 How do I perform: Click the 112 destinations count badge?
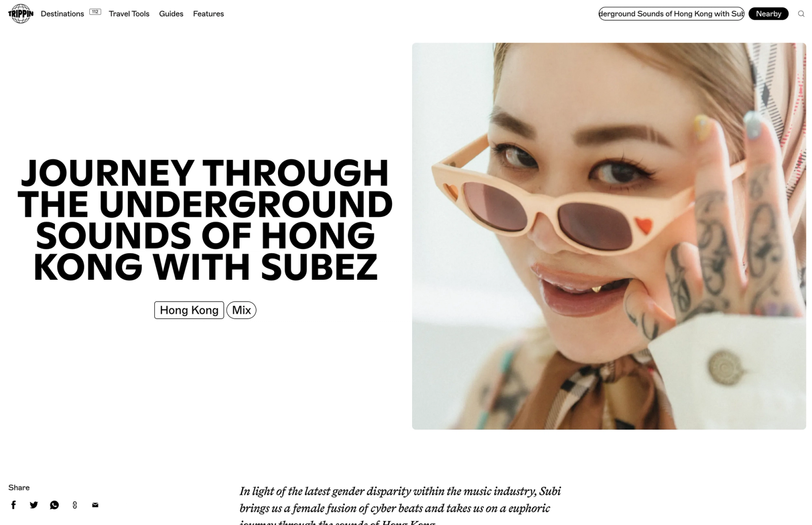coord(95,12)
